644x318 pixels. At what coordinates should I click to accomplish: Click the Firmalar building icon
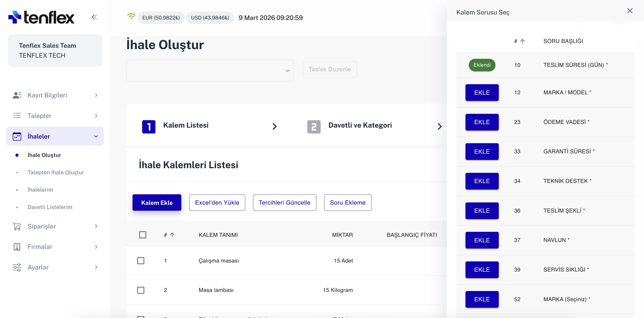(17, 247)
